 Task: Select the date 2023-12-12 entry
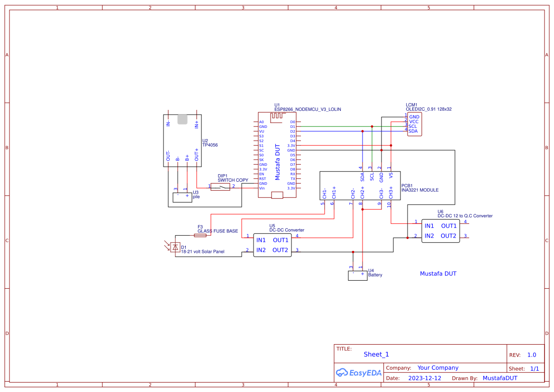(425, 378)
